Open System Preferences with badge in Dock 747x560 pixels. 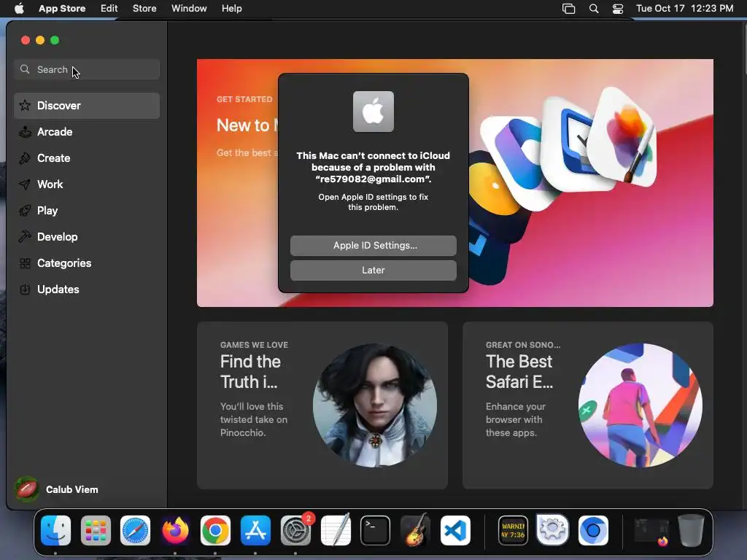point(295,530)
